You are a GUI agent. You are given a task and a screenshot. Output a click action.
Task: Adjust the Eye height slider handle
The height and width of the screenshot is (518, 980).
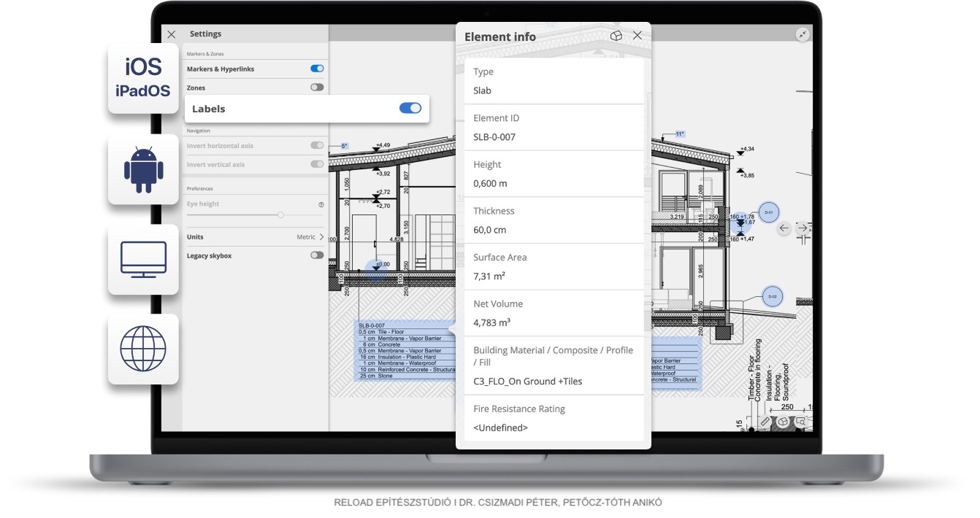(x=280, y=215)
